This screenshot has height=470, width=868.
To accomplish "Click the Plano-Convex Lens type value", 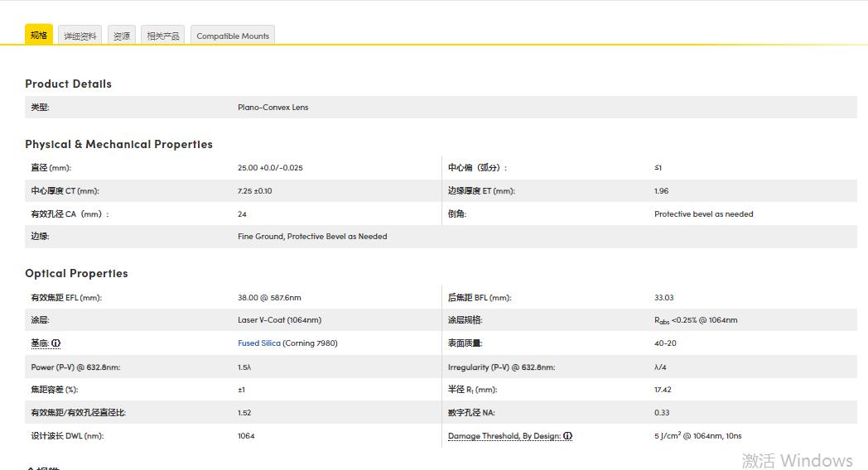I will (272, 108).
